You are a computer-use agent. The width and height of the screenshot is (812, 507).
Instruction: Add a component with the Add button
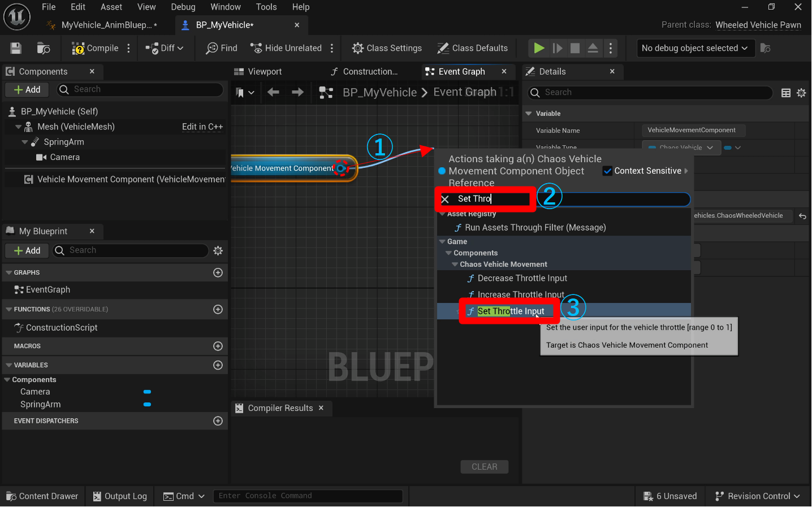(x=27, y=89)
